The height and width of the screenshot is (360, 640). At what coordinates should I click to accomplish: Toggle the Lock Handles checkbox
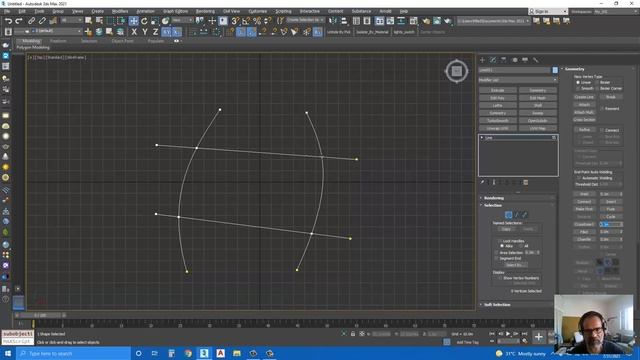click(x=500, y=241)
